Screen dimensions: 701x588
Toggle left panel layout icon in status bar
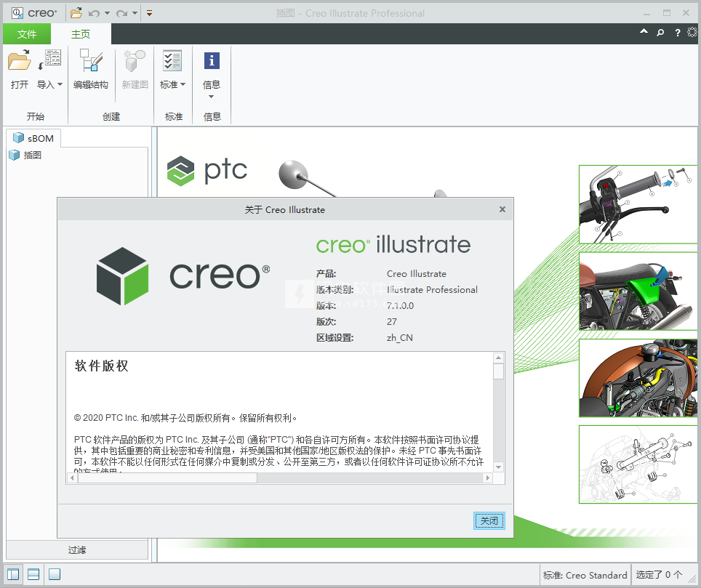click(13, 574)
